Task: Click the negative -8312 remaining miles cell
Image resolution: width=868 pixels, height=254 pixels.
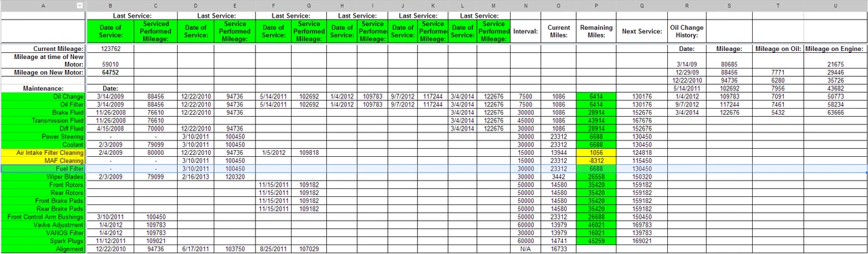Action: tap(596, 160)
